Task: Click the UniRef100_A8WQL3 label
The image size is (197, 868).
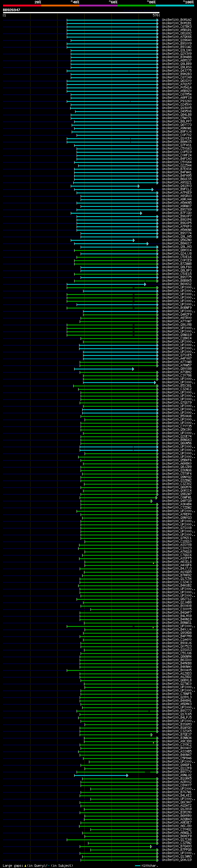Action: point(177,833)
